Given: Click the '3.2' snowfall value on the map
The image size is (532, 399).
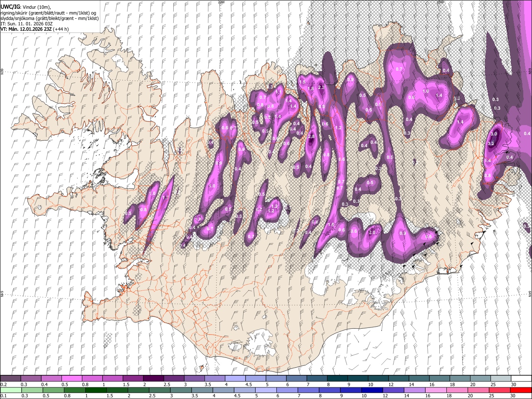Looking at the screenshot, I should coord(491,143).
